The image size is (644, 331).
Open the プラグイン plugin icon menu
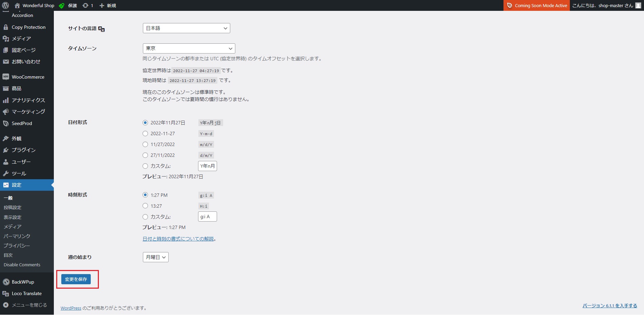6,150
